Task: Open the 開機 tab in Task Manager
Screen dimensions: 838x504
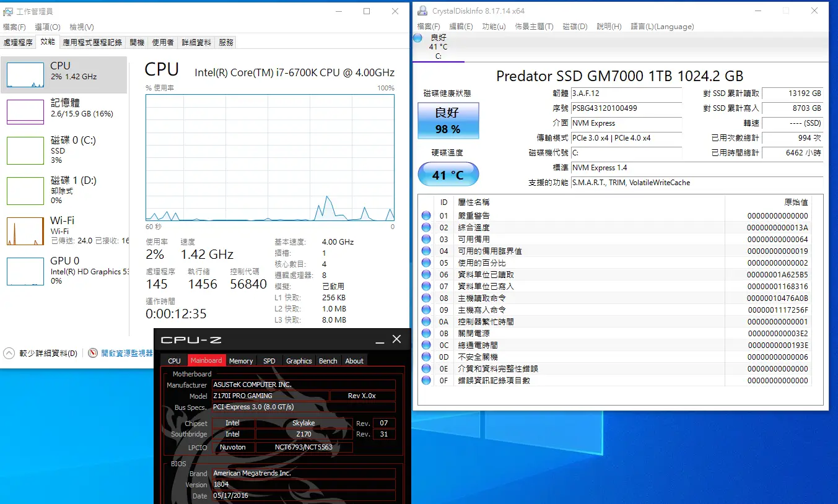Action: [x=137, y=42]
